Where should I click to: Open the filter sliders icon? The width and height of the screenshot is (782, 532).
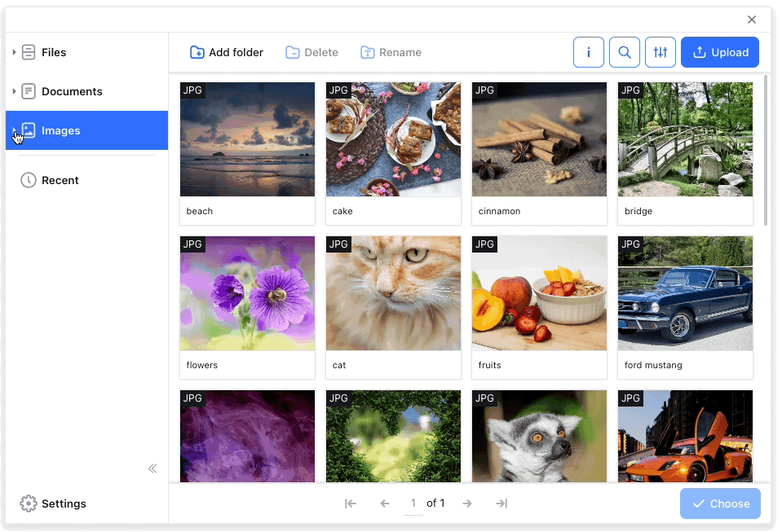(661, 52)
